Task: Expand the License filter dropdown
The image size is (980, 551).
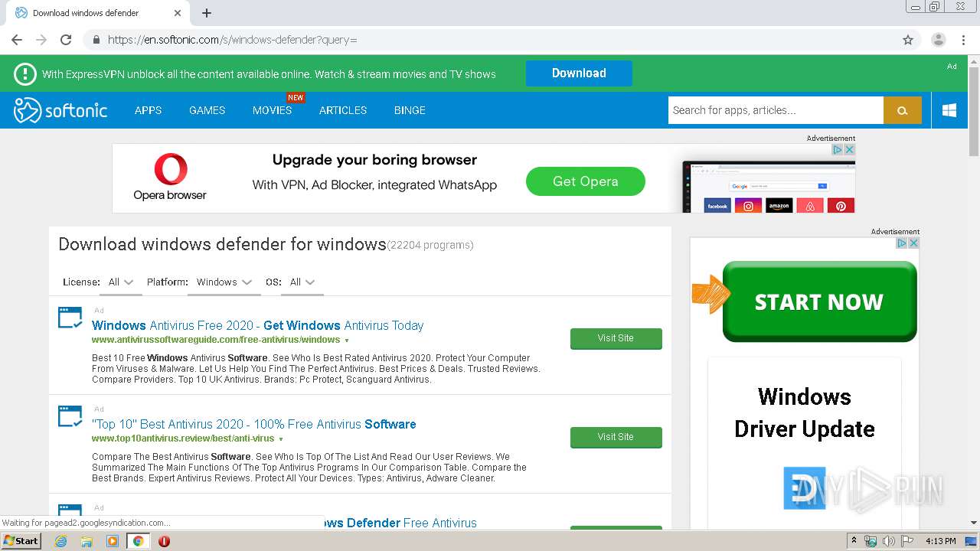Action: (120, 282)
